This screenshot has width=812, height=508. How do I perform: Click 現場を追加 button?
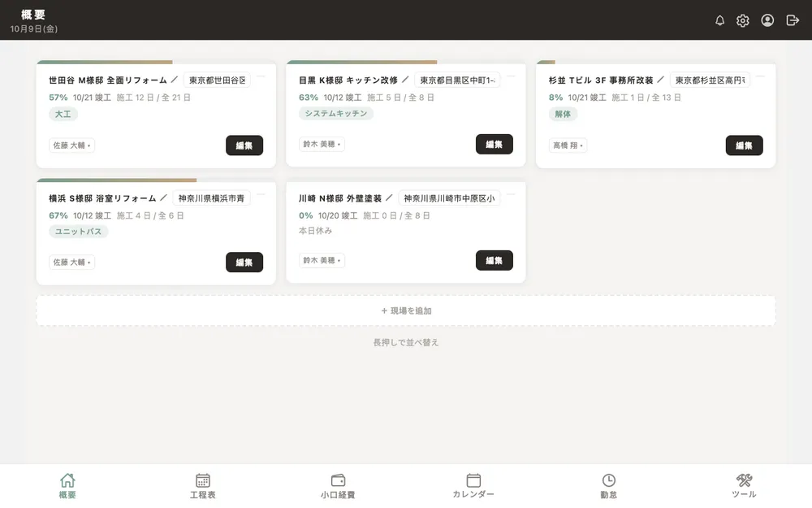tap(406, 310)
